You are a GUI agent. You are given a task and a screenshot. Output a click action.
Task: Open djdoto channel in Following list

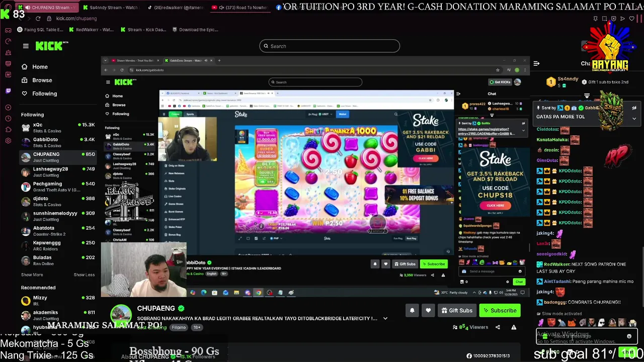click(58, 202)
